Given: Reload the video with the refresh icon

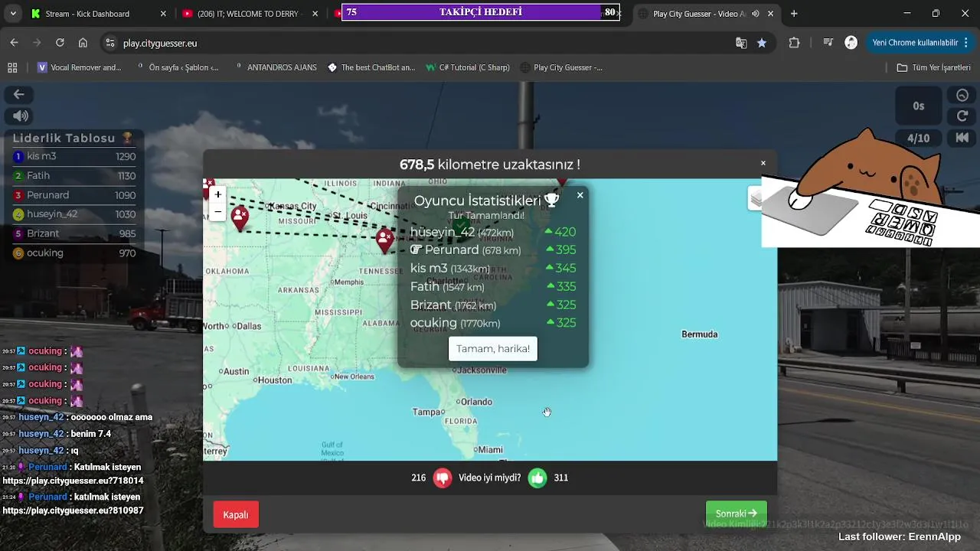Looking at the screenshot, I should click(962, 116).
